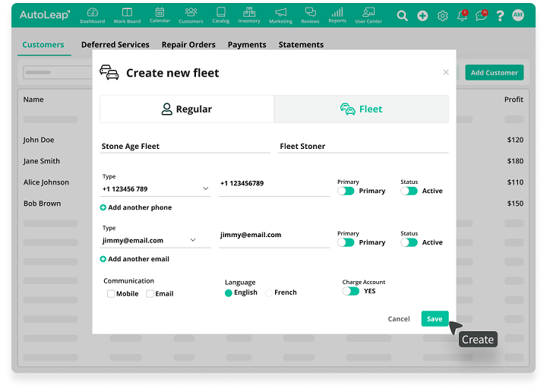Switch to the Regular customer tab
547x392 pixels.
[187, 109]
